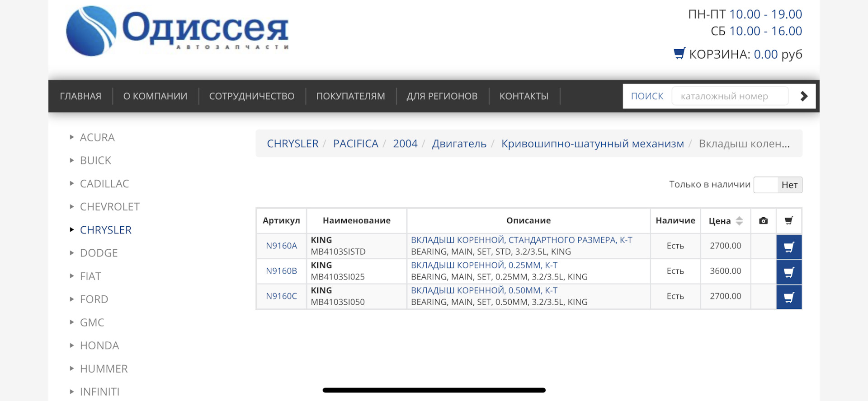The height and width of the screenshot is (401, 868).
Task: Open the О КОМПАНИИ menu item
Action: point(155,96)
